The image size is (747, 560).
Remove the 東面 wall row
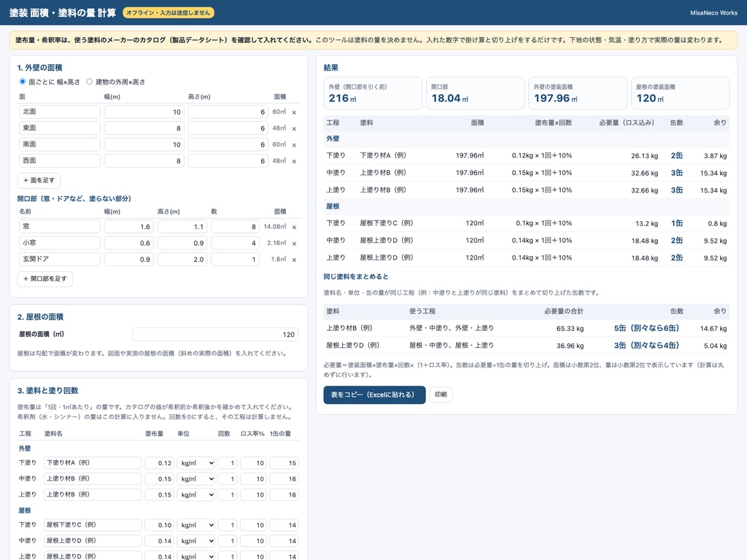[x=294, y=128]
